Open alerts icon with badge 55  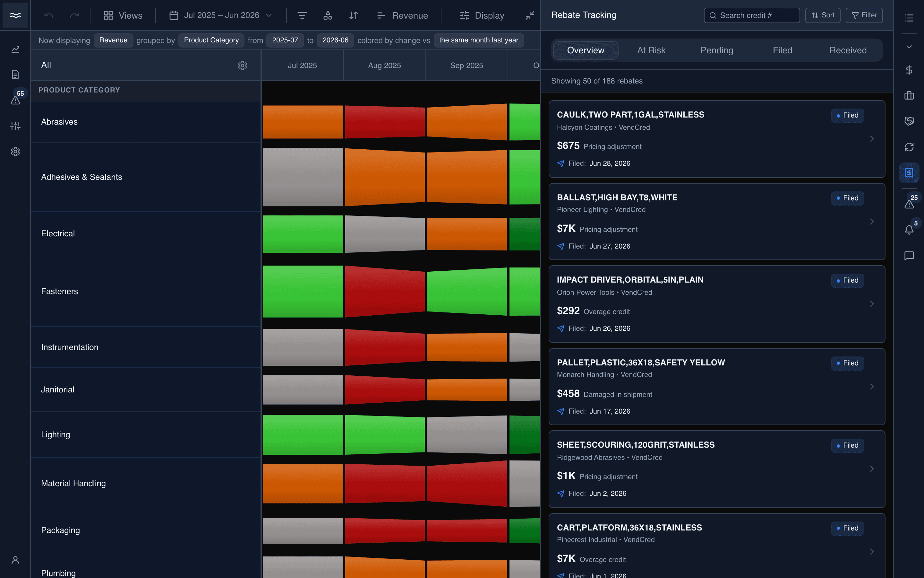(x=15, y=100)
